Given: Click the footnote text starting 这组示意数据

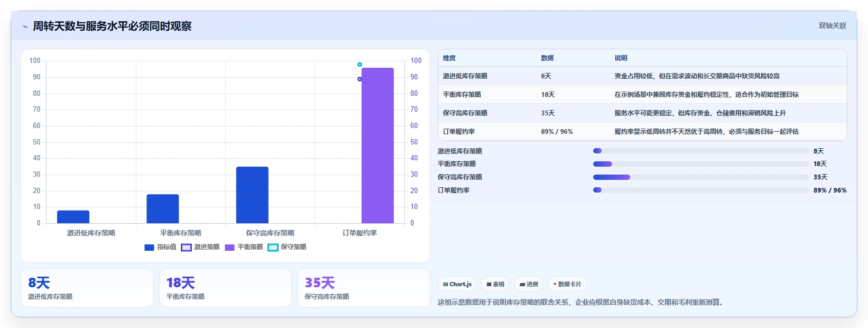Looking at the screenshot, I should point(581,303).
